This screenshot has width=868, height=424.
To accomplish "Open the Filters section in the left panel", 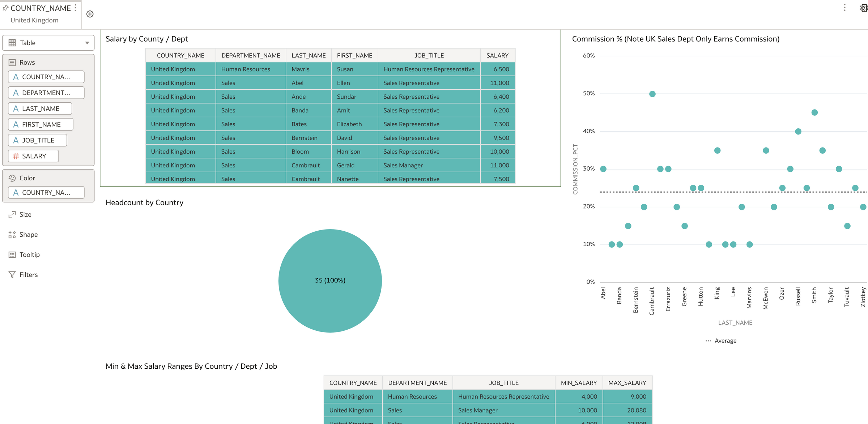I will (x=29, y=274).
